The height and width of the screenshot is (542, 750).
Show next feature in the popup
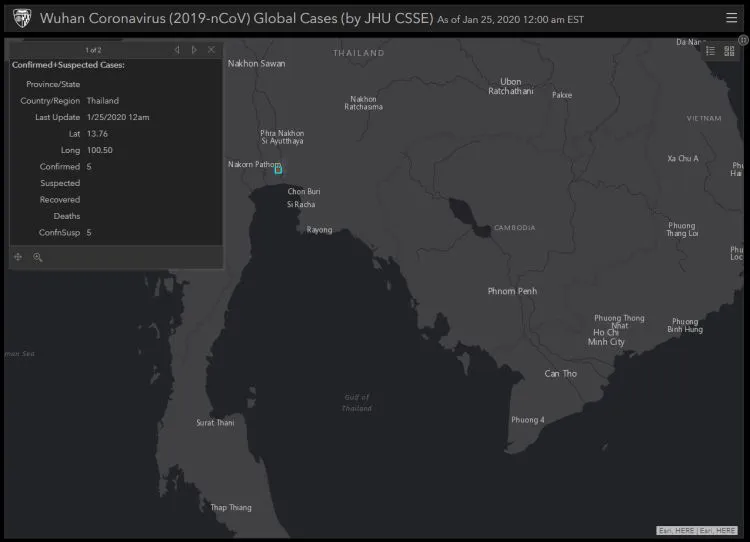(194, 50)
